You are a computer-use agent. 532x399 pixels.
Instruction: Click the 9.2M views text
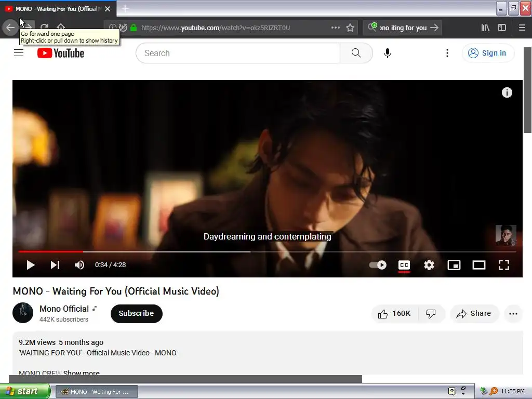[x=37, y=342]
